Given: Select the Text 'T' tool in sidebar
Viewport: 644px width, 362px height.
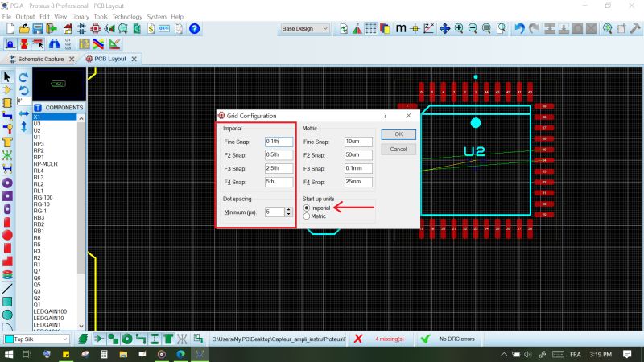Looking at the screenshot, I should click(x=7, y=142).
